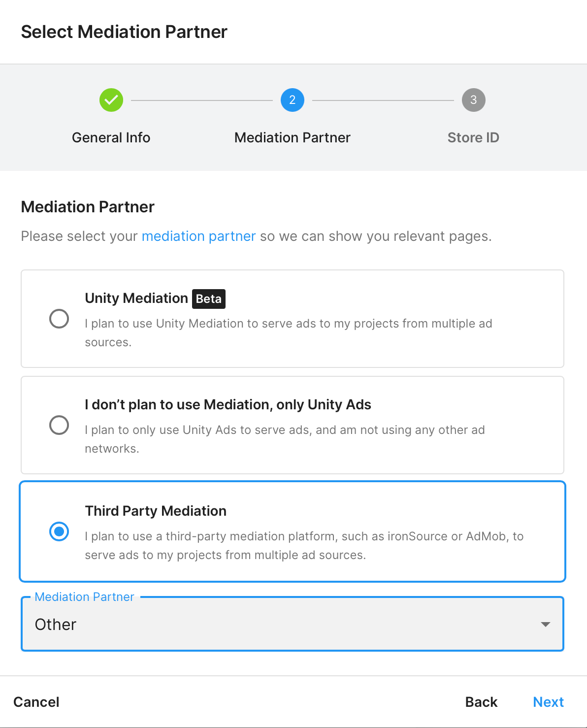Screen dimensions: 587x728
Task: Click the 'I don't plan to use Mediation' heading
Action: (228, 405)
